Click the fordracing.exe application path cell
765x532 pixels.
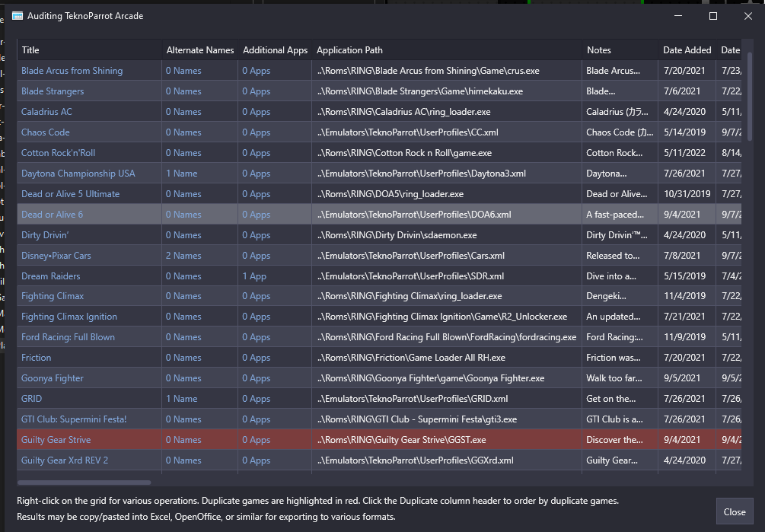click(446, 337)
